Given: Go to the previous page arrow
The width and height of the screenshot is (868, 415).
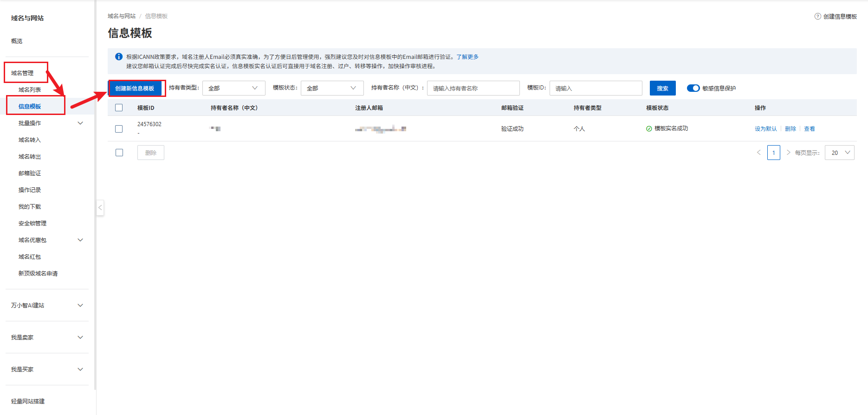Looking at the screenshot, I should tap(759, 153).
